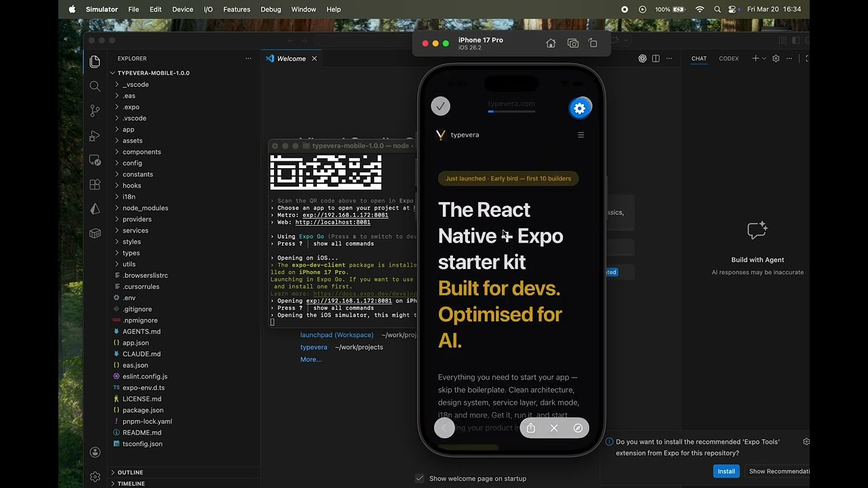Viewport: 868px width, 488px height.
Task: Toggle Show welcome page on startup checkbox
Action: (x=420, y=479)
